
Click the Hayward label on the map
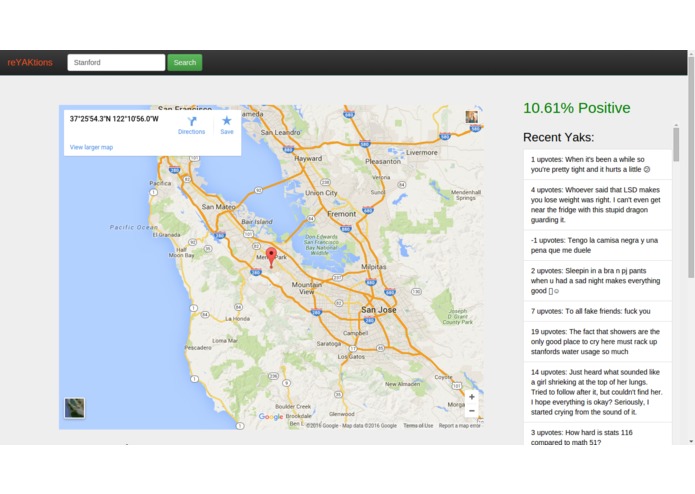[308, 158]
